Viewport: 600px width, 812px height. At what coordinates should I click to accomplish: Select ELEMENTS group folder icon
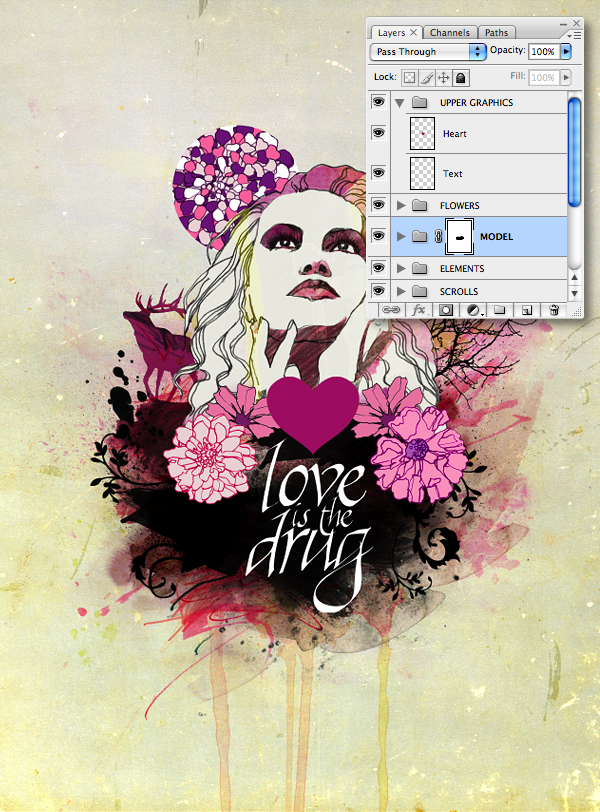coord(419,268)
